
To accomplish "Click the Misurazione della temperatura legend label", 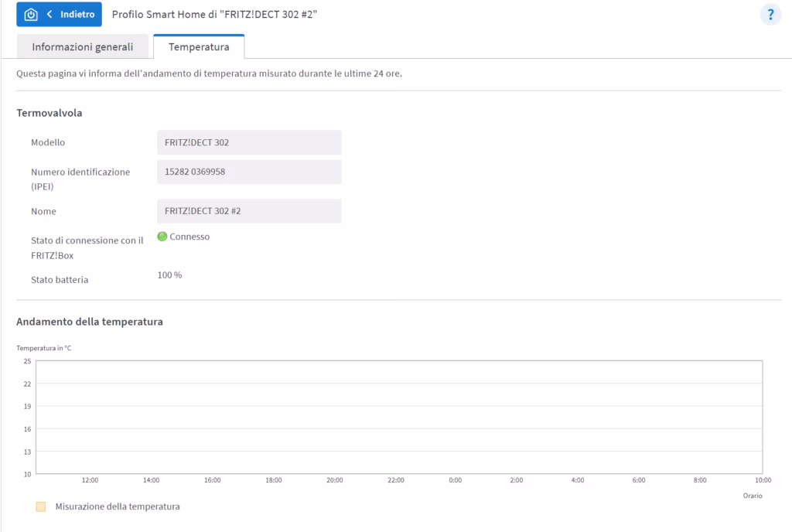I will [118, 506].
